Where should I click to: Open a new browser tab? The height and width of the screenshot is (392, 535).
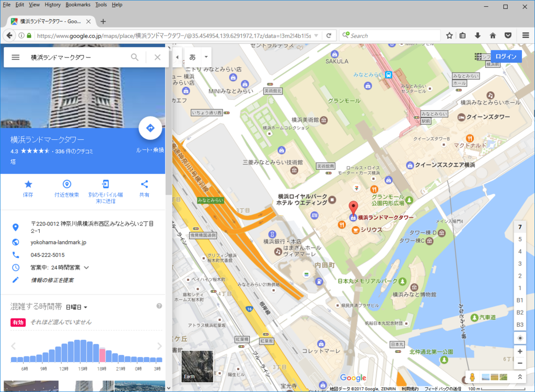(x=103, y=21)
